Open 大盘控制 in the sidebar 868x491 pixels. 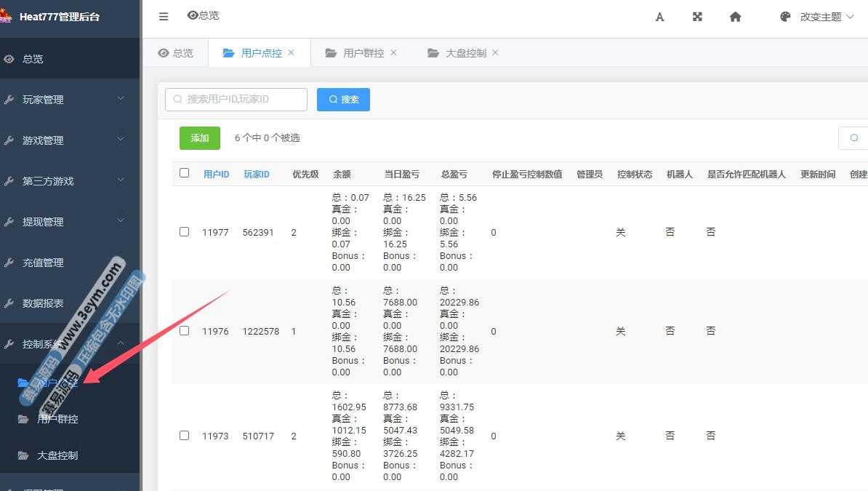point(57,455)
